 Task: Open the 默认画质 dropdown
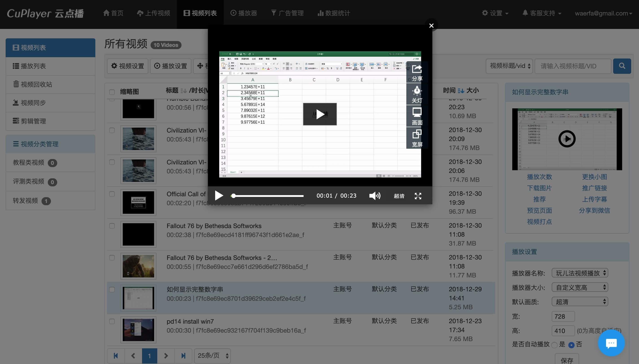tap(580, 302)
